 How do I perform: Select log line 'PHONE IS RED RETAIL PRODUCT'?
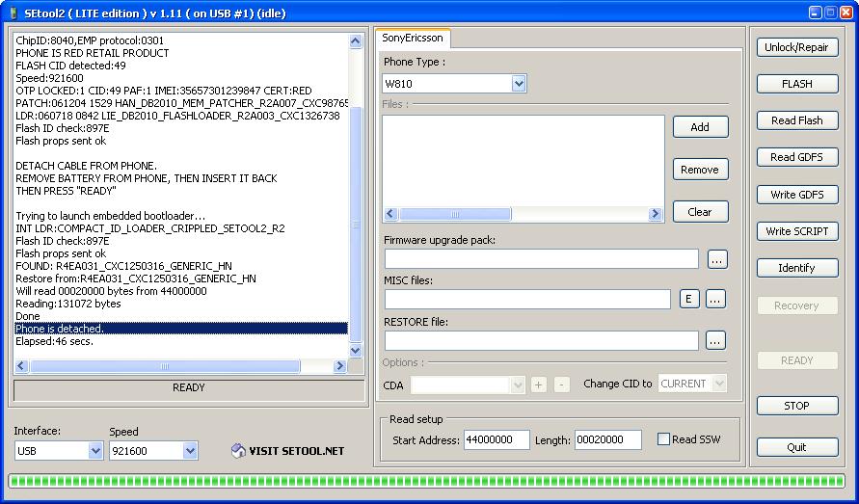point(92,53)
